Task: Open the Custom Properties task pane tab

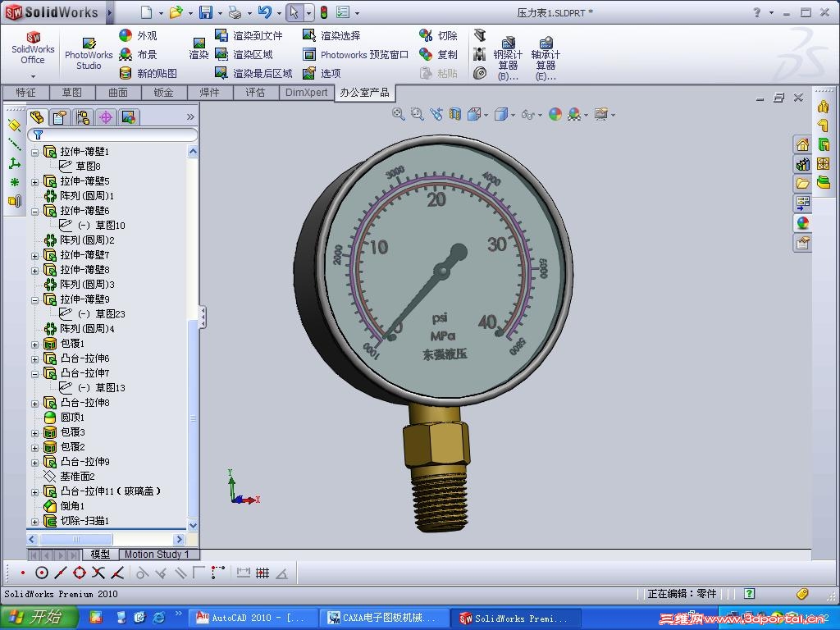Action: tap(802, 244)
